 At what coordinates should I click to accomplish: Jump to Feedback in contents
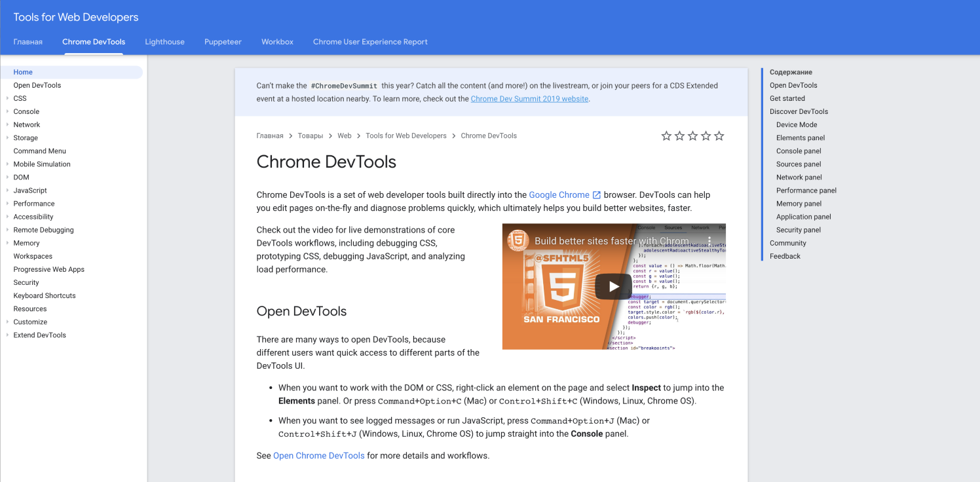coord(785,256)
